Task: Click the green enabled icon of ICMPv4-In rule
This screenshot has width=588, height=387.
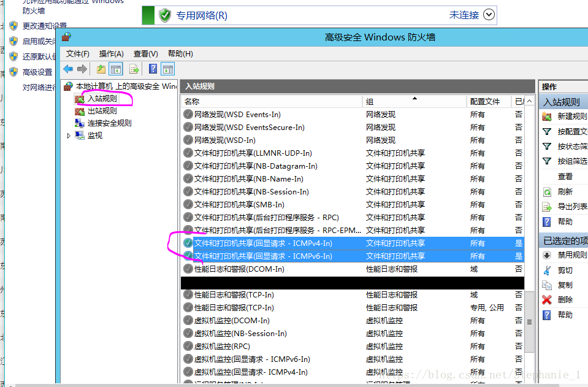Action: 188,243
